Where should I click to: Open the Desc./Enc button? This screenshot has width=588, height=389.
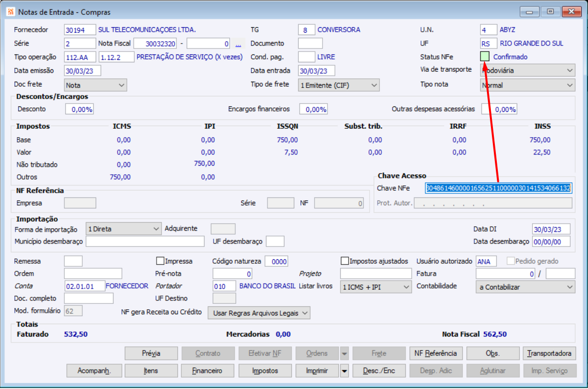[x=379, y=371]
